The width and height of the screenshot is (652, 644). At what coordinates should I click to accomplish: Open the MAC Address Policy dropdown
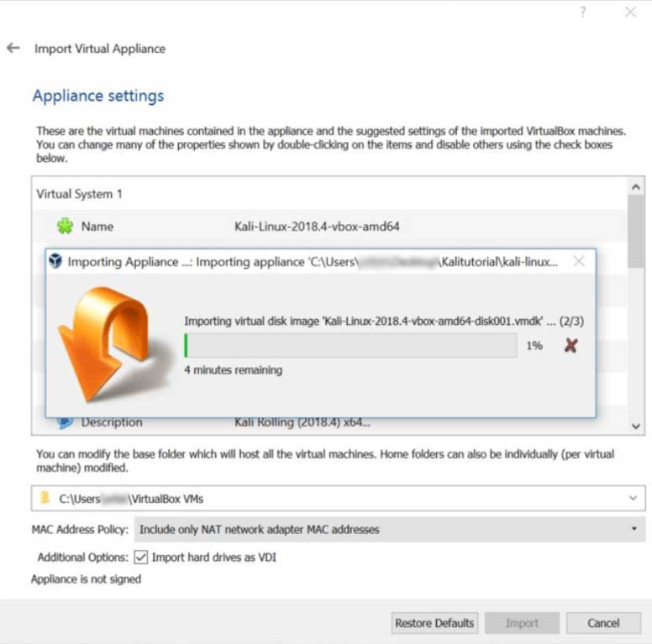coord(389,529)
